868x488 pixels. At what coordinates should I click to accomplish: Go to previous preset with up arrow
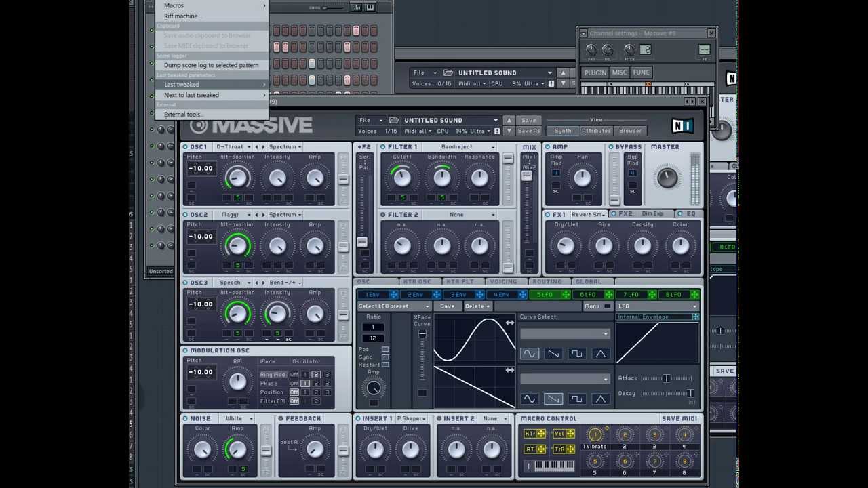click(509, 120)
